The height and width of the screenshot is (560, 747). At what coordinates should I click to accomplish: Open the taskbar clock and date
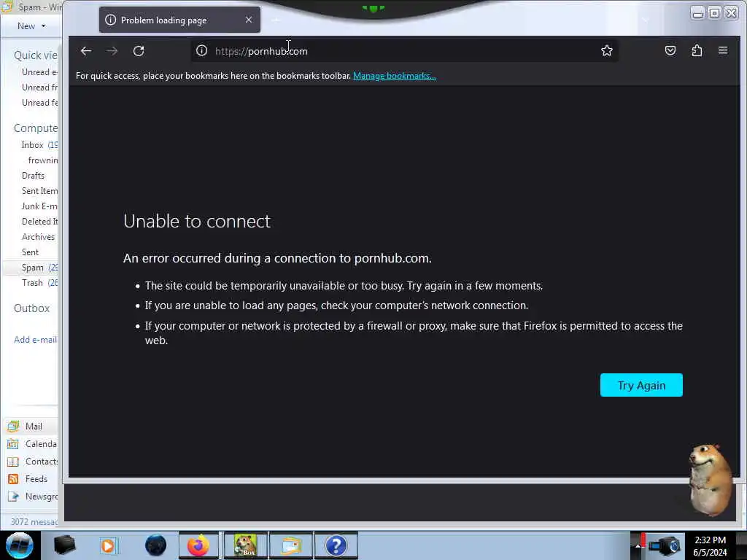(711, 546)
